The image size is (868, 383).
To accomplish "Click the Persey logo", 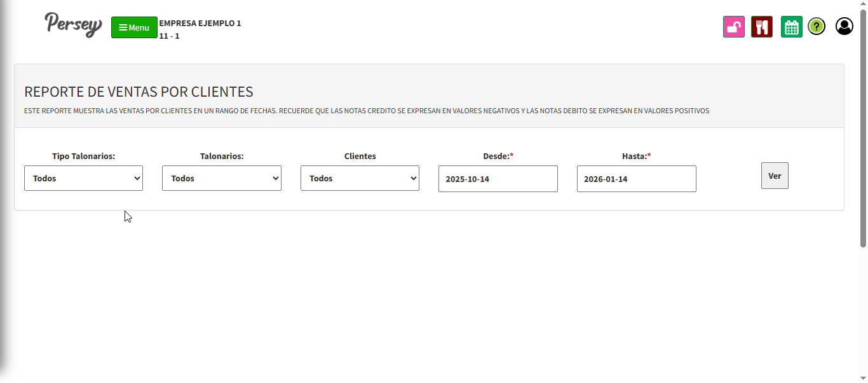I will coord(73,25).
